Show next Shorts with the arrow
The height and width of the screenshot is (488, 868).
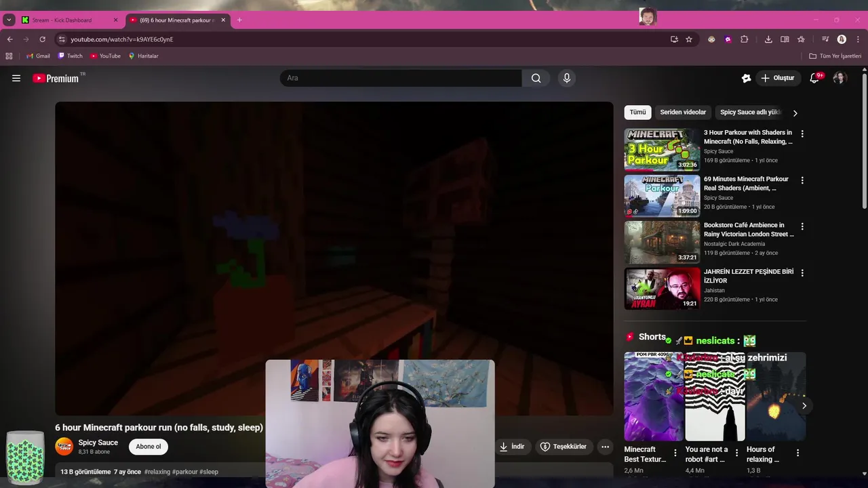804,406
